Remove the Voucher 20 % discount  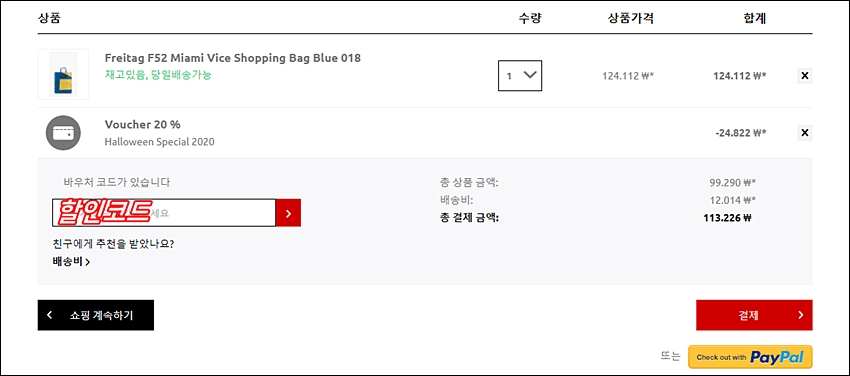804,132
